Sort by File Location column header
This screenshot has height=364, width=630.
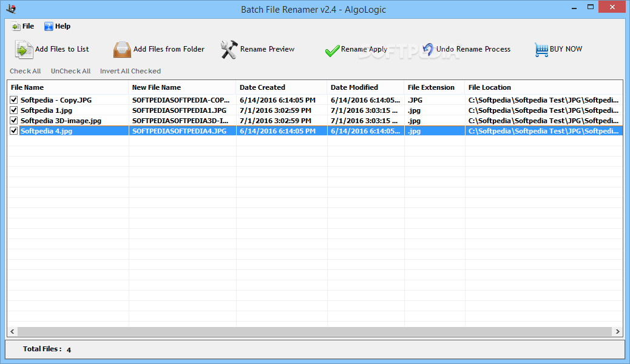coord(544,87)
